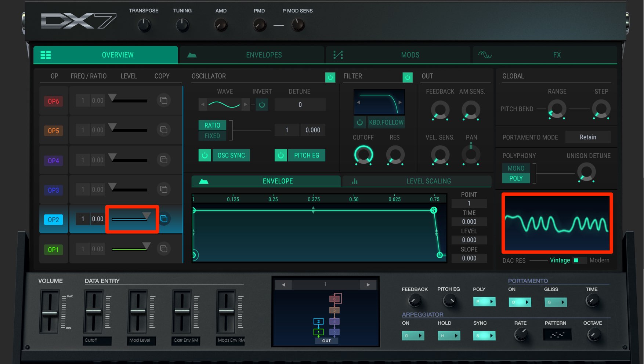
Task: Click the arpeggiator Octave knob
Action: pyautogui.click(x=593, y=334)
